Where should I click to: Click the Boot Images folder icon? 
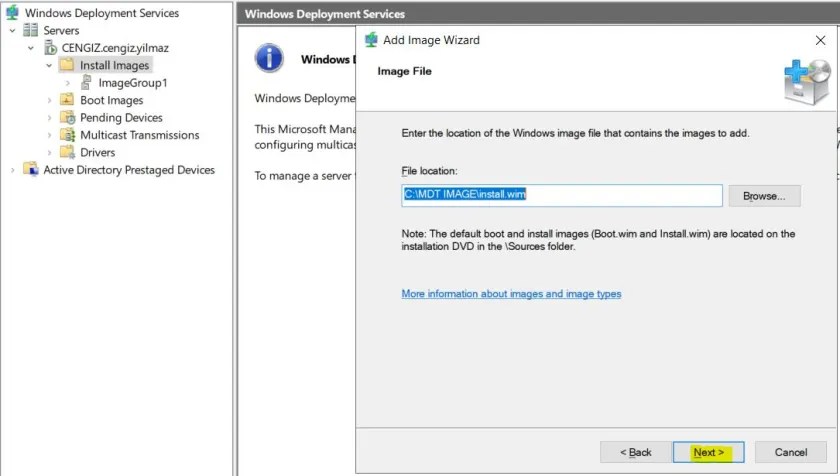tap(67, 100)
